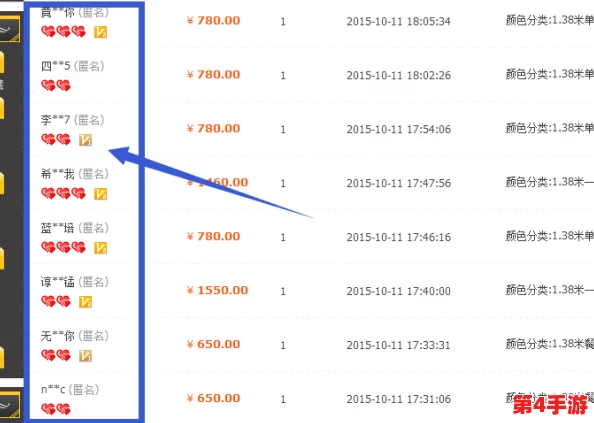The height and width of the screenshot is (423, 594).
Task: Click the V2 badge under 蓝**培
Action: click(x=100, y=248)
